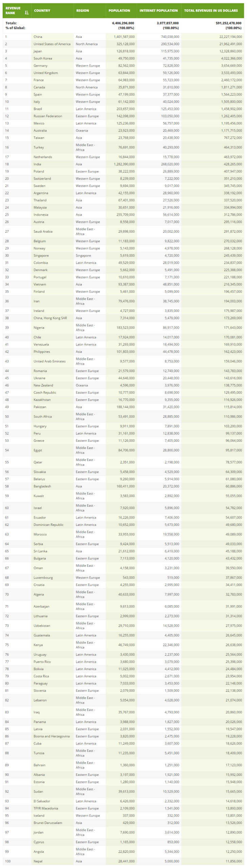The width and height of the screenshot is (247, 868).
Task: Open the Japan row country name
Action: [38, 51]
